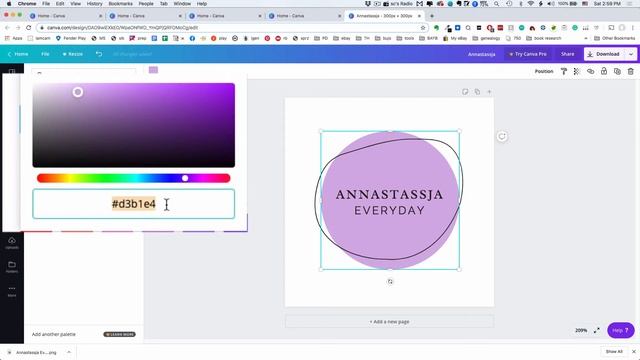Click the undo arrow in Canva header

(x=99, y=54)
